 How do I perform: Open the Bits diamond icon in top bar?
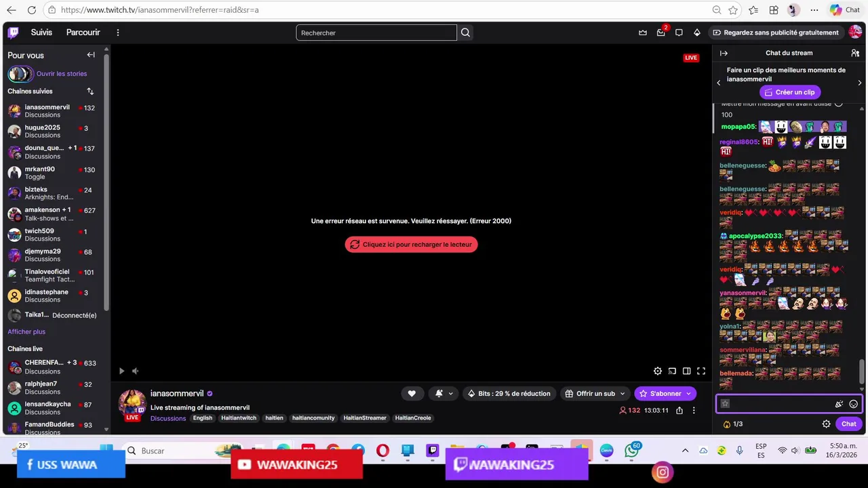tap(696, 33)
